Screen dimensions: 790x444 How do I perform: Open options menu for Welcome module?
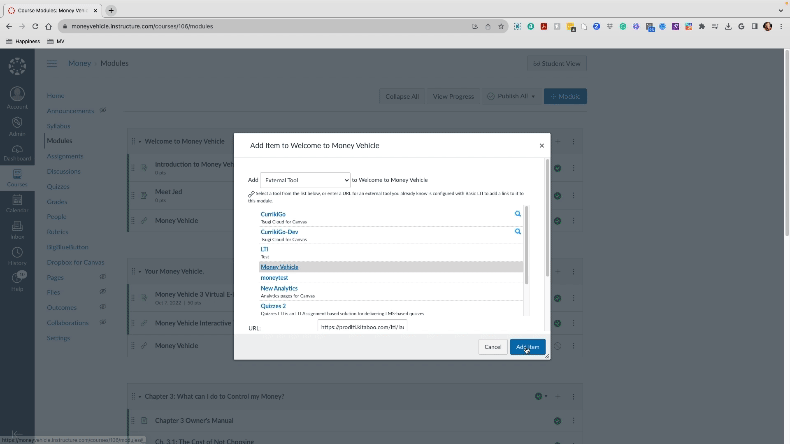coord(573,142)
